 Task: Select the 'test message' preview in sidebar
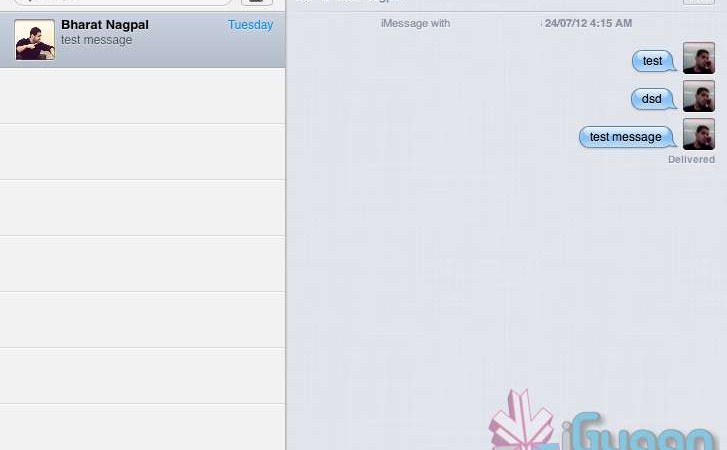coord(97,41)
